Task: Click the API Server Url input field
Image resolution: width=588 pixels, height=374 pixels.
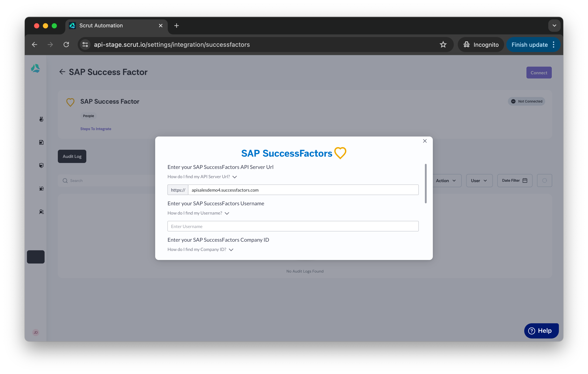Action: (303, 190)
